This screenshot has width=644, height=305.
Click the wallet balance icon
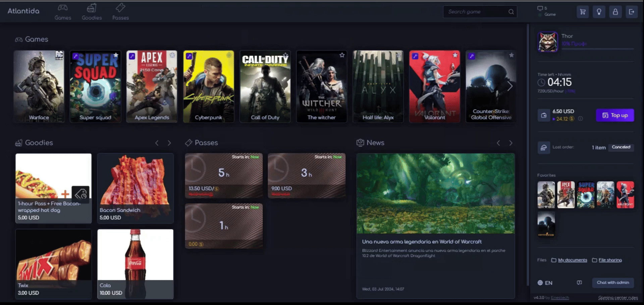coord(544,115)
